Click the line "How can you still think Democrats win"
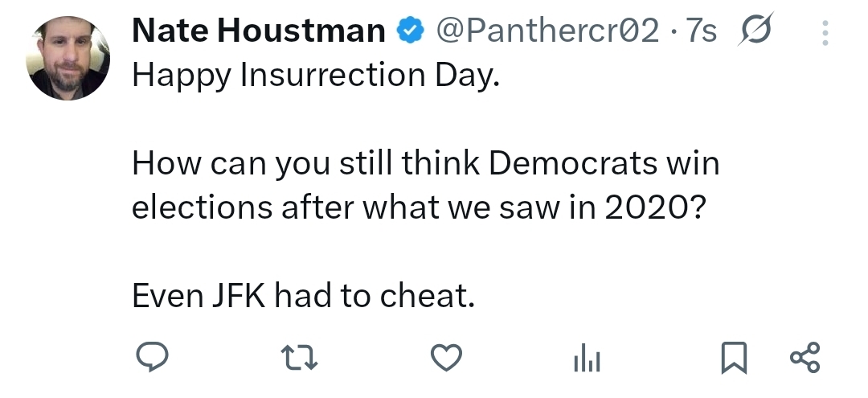 (x=425, y=164)
